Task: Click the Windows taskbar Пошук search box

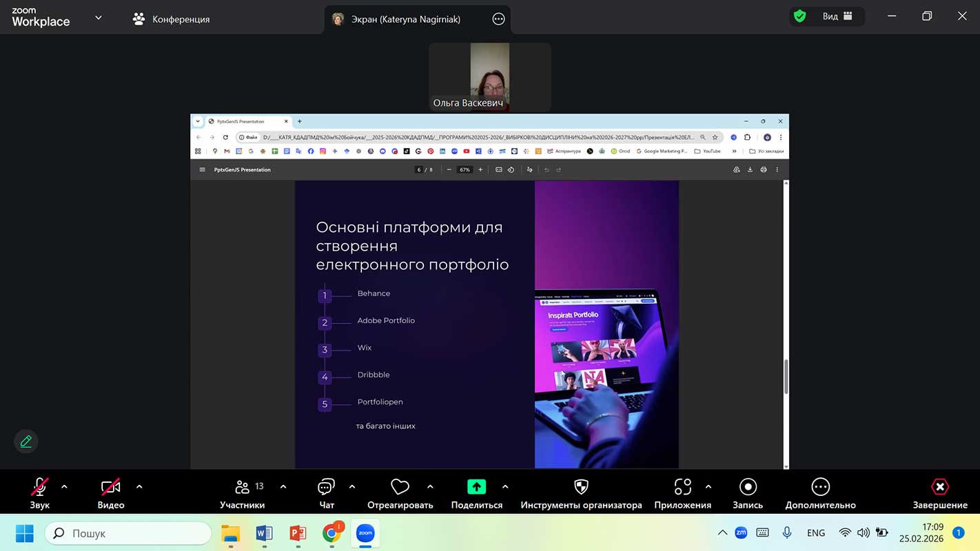Action: tap(128, 533)
